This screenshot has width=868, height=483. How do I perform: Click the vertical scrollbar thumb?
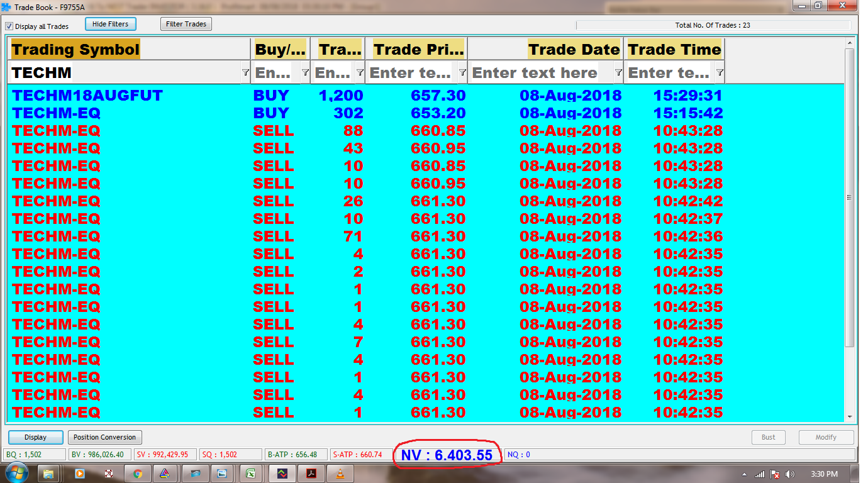pos(850,197)
